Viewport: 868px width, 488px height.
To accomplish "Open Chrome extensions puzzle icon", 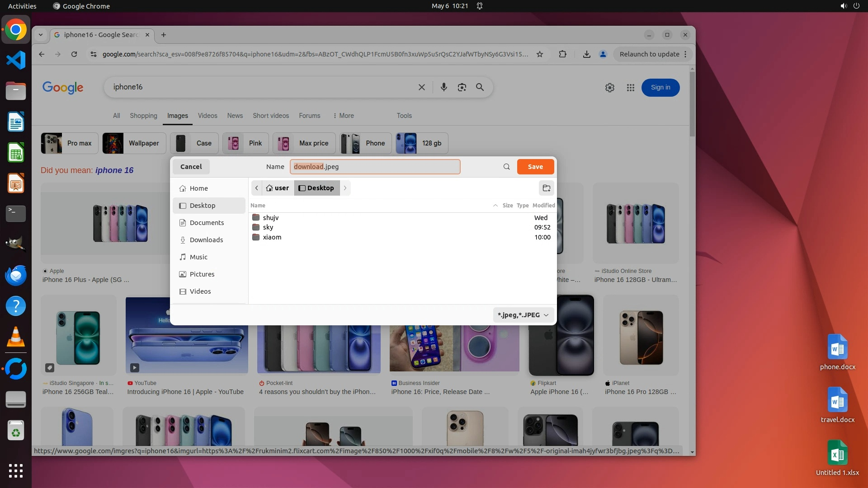I will pyautogui.click(x=562, y=54).
